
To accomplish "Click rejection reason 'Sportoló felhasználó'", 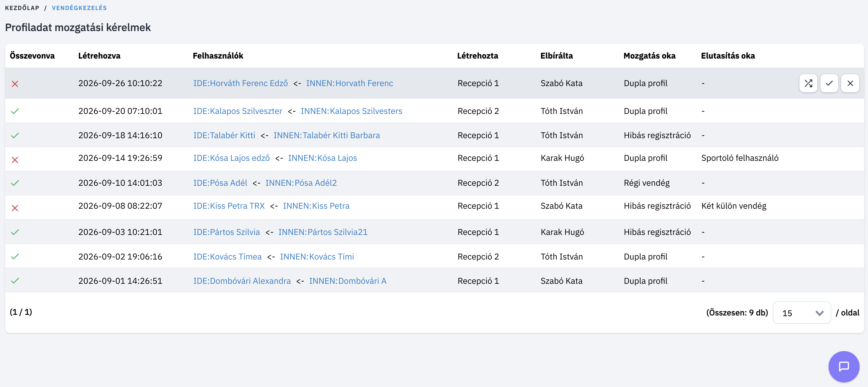I will click(740, 158).
